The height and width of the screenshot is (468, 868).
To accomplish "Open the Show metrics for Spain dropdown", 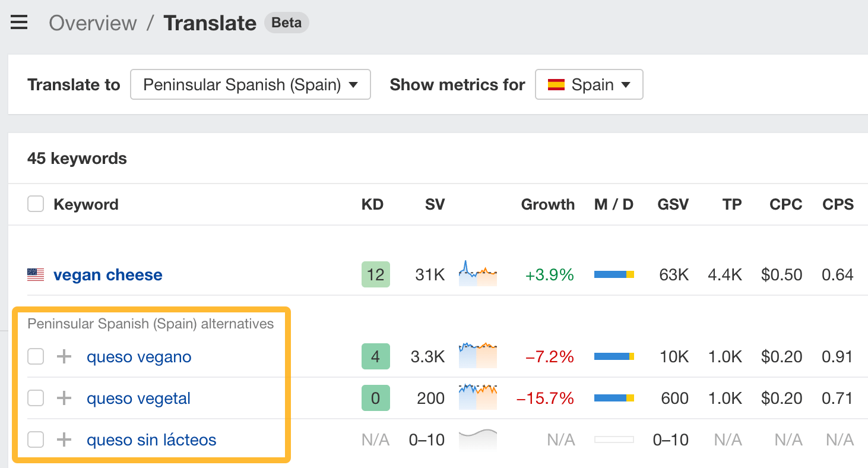I will pyautogui.click(x=588, y=84).
